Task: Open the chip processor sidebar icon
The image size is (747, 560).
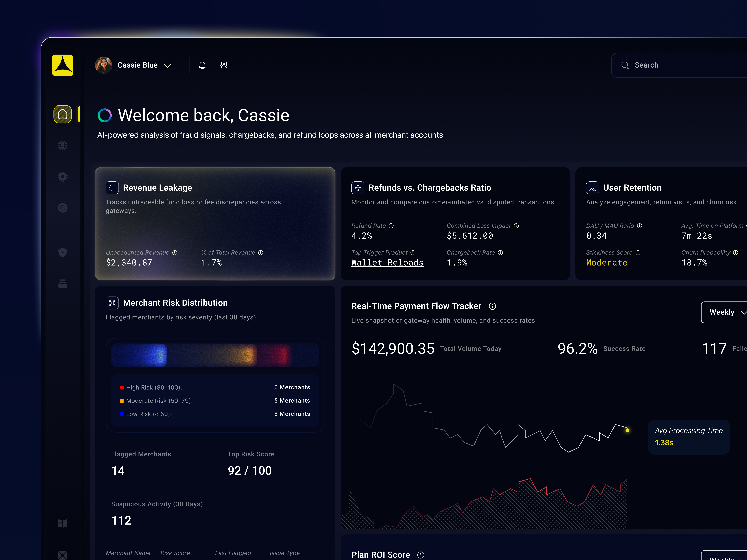Action: pos(62,177)
